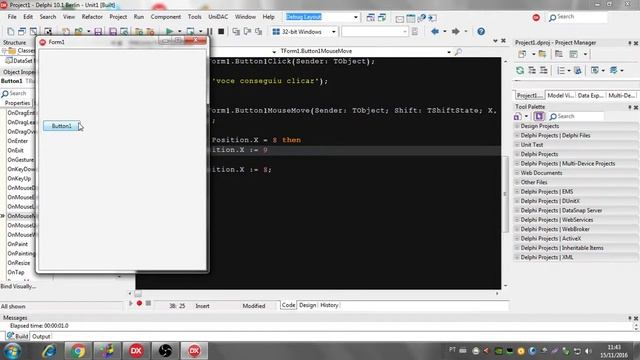Open the Debug Layout dropdown
The width and height of the screenshot is (640, 360).
(x=356, y=17)
